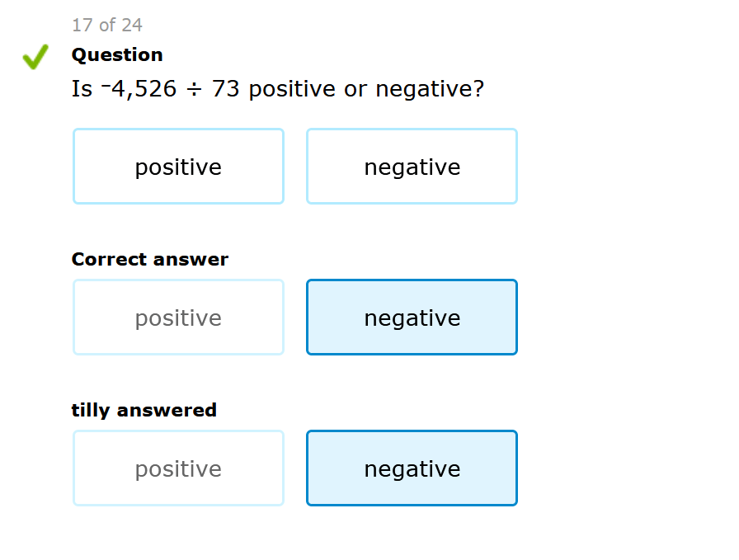The image size is (739, 560).
Task: Click the word 'or' in the question sentence
Action: (x=355, y=90)
